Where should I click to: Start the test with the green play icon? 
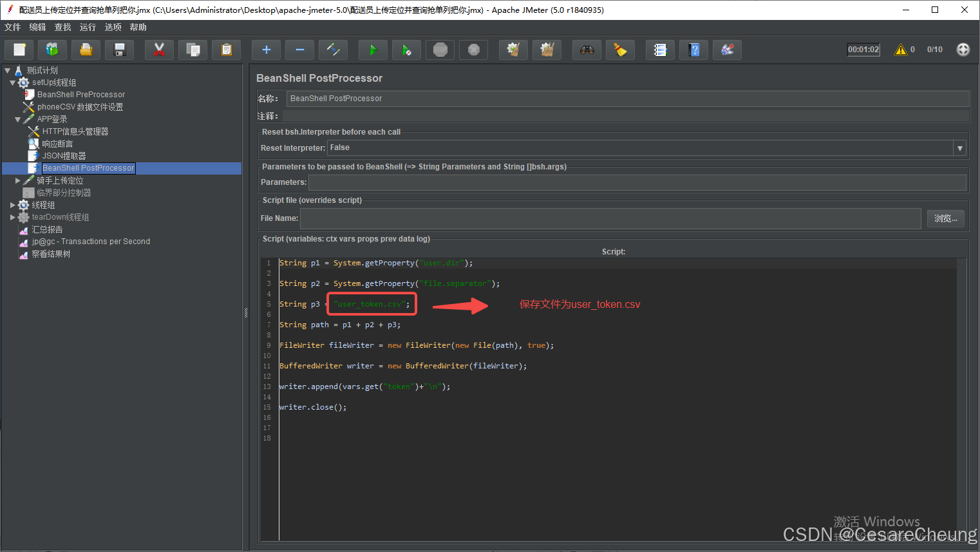point(373,50)
